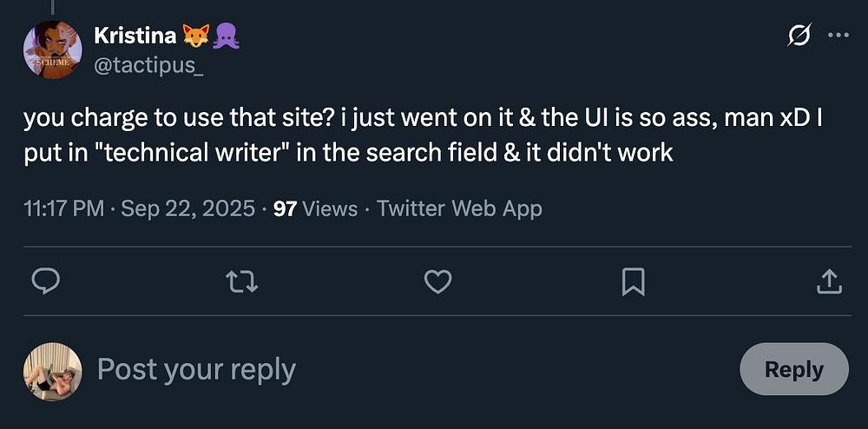The height and width of the screenshot is (429, 868).
Task: Click the octopus emoji beside Kristina's name
Action: coord(225,36)
